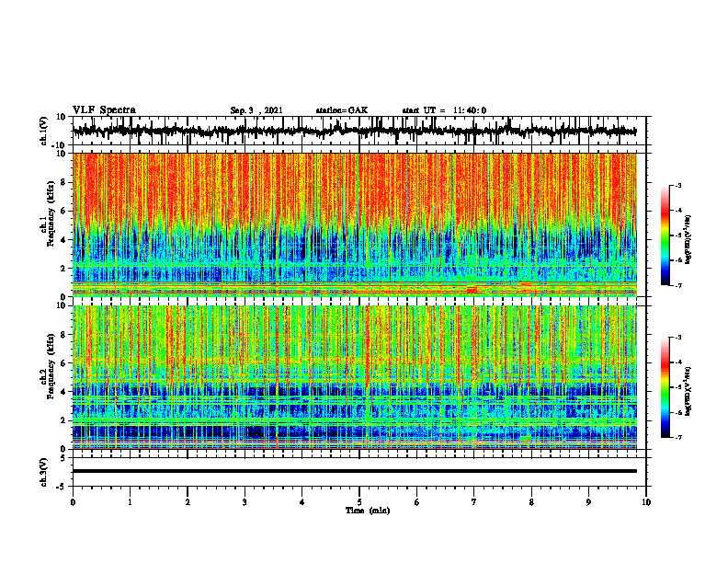This screenshot has width=728, height=563.
Task: Click the ch.1 colorbar log(PSD) units label
Action: [688, 239]
